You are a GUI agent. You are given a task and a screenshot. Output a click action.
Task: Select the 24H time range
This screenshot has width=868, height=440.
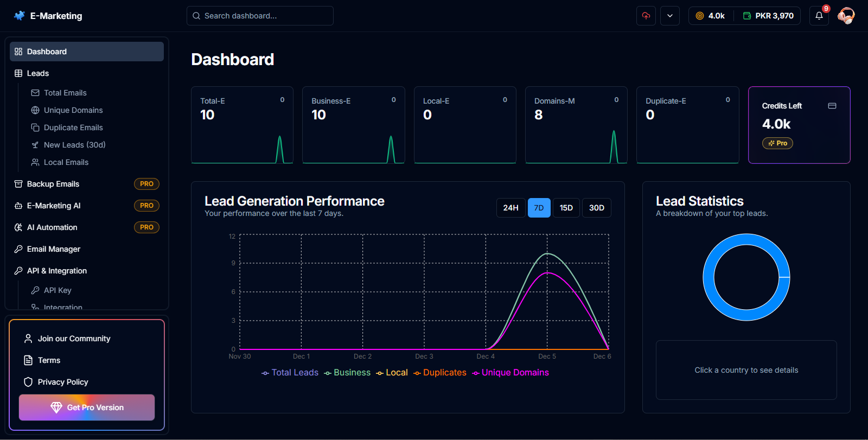pyautogui.click(x=510, y=208)
